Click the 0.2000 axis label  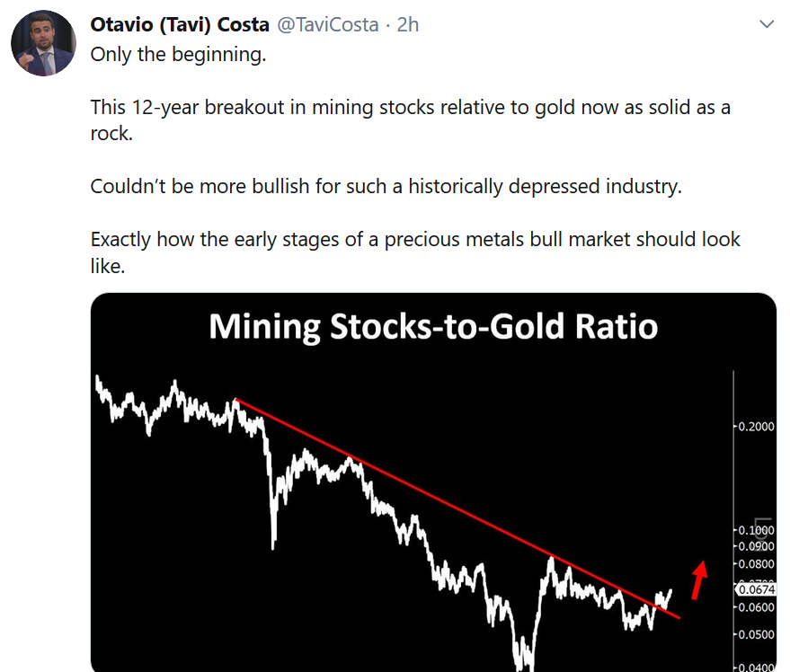click(x=755, y=426)
